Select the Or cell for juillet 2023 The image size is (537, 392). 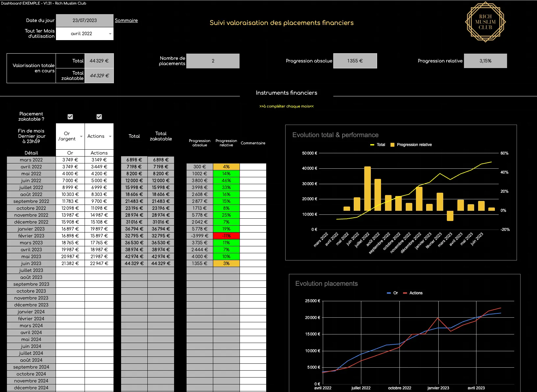tap(70, 270)
